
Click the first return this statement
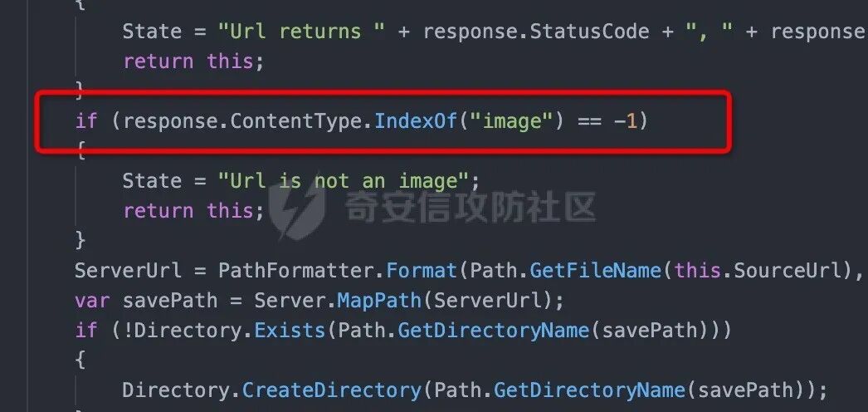(x=193, y=61)
